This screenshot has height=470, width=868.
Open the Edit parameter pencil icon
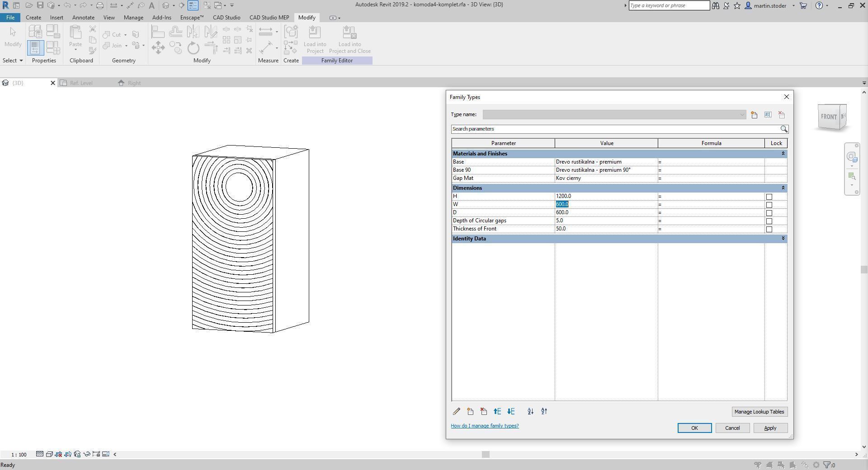click(x=457, y=411)
